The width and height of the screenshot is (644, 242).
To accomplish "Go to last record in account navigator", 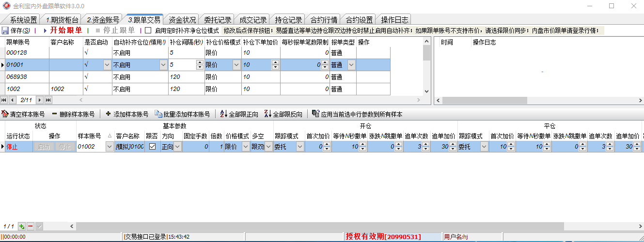I will coord(48,100).
